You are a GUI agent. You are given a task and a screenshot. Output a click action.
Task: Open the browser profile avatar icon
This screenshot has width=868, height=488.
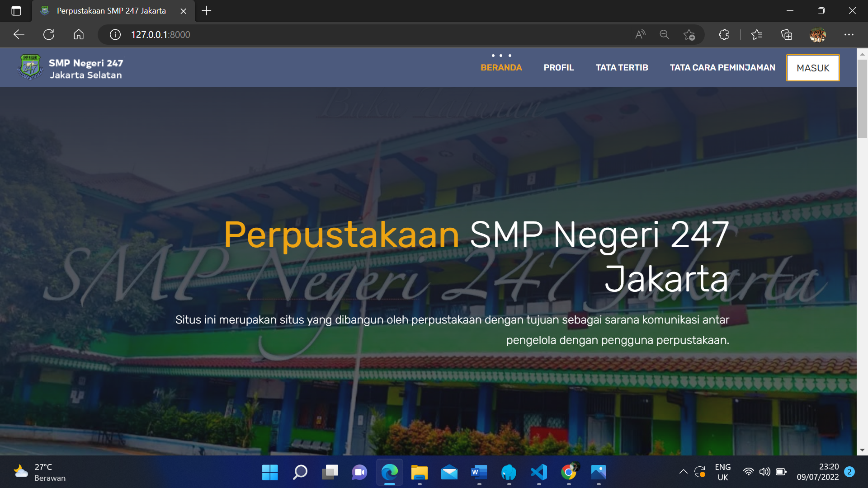pyautogui.click(x=818, y=34)
